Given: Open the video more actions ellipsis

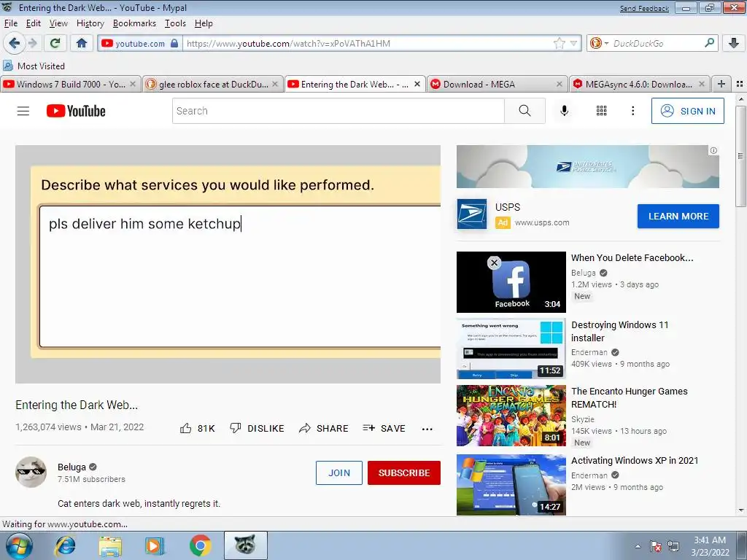Looking at the screenshot, I should pyautogui.click(x=427, y=429).
